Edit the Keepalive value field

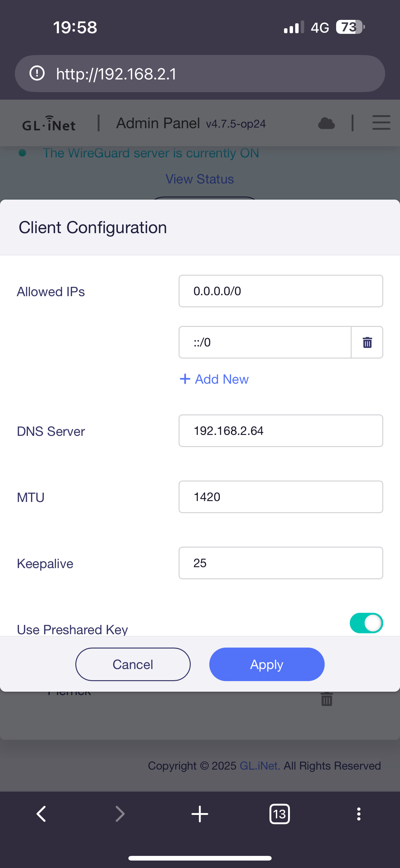pos(281,563)
